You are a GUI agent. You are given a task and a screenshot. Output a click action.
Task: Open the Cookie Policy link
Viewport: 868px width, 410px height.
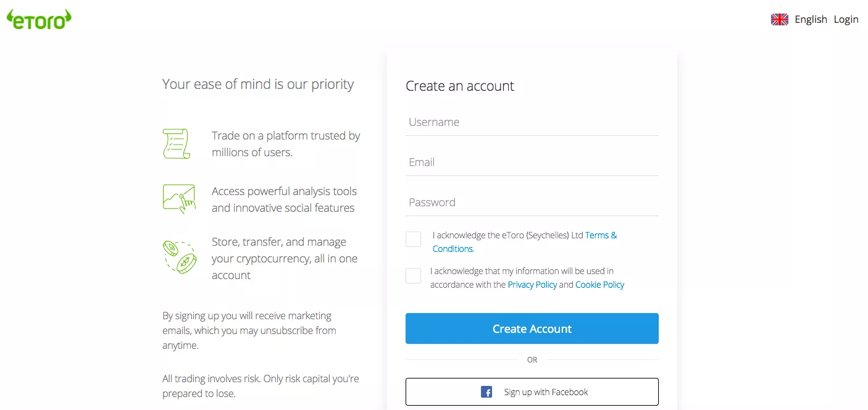tap(599, 285)
